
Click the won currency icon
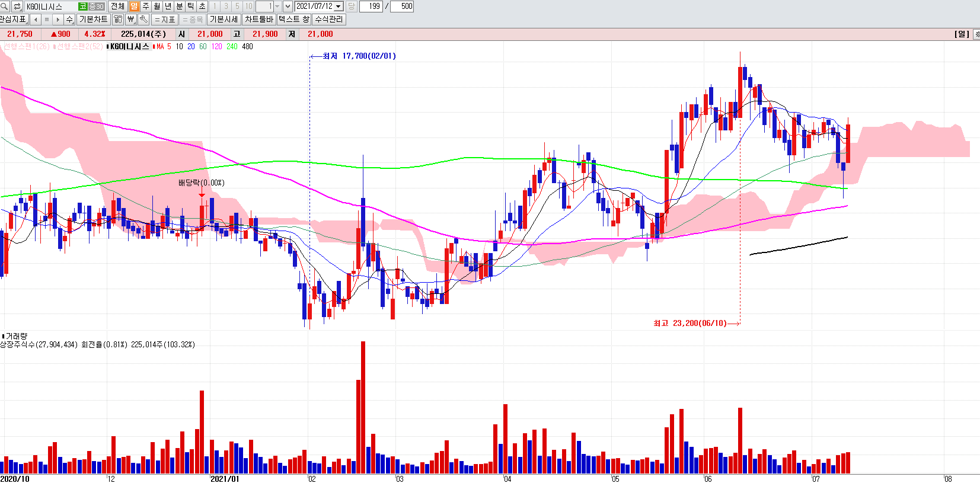pos(131,20)
